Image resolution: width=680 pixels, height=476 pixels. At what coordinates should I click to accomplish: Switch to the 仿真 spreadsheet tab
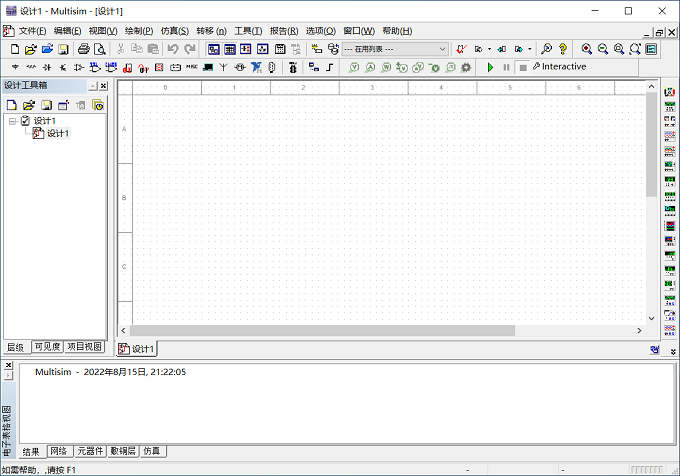pos(152,451)
